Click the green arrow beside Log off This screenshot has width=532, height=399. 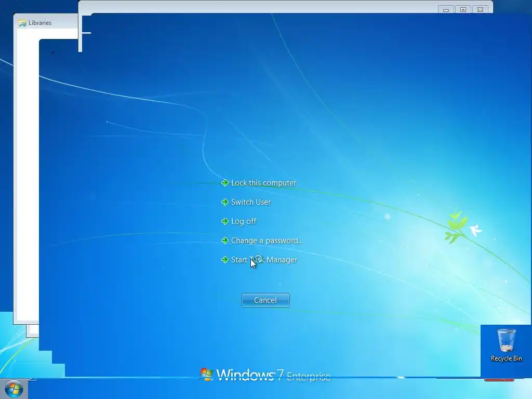tap(224, 221)
